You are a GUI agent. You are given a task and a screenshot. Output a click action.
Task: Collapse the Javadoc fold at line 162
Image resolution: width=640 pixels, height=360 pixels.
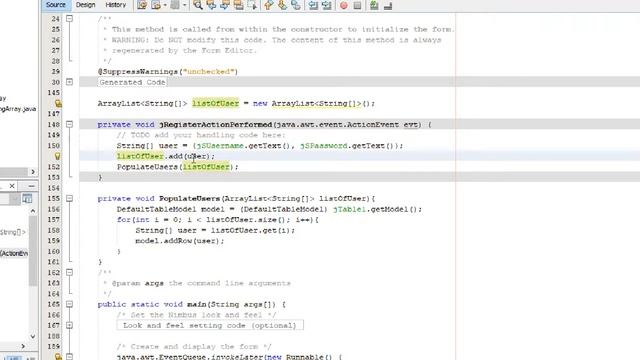69,272
